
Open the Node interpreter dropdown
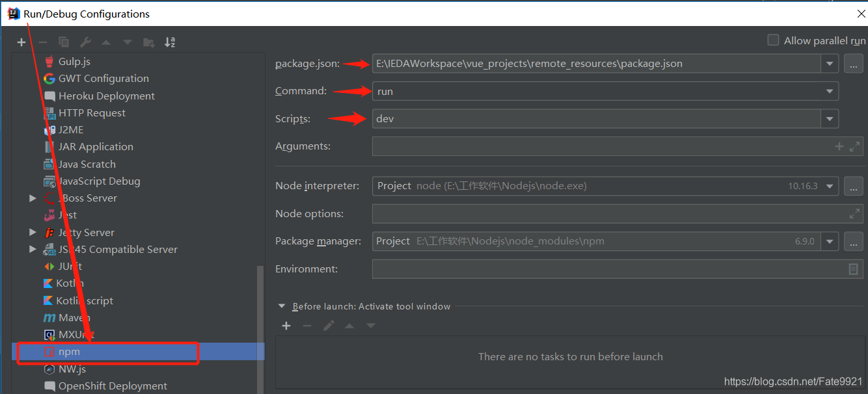[x=830, y=186]
